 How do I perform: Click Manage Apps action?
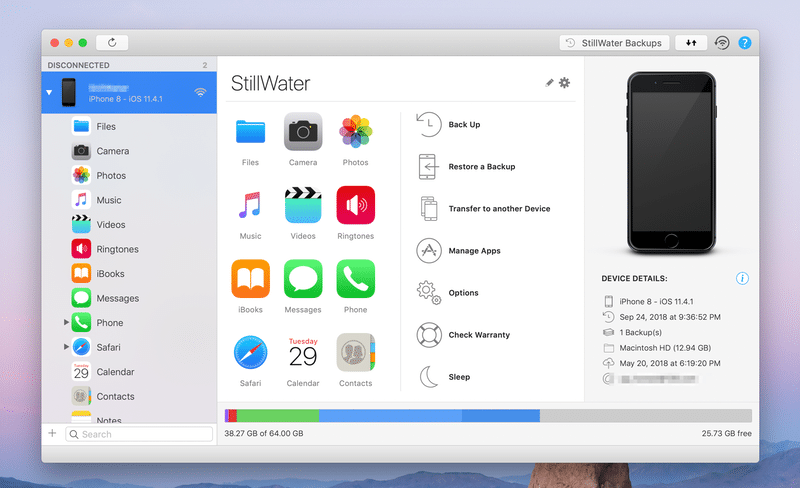tap(459, 251)
